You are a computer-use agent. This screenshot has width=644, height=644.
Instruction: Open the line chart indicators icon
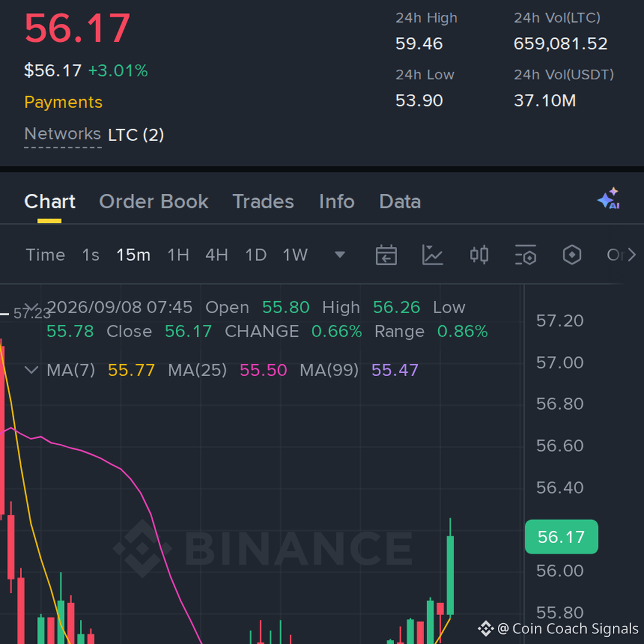(x=432, y=255)
